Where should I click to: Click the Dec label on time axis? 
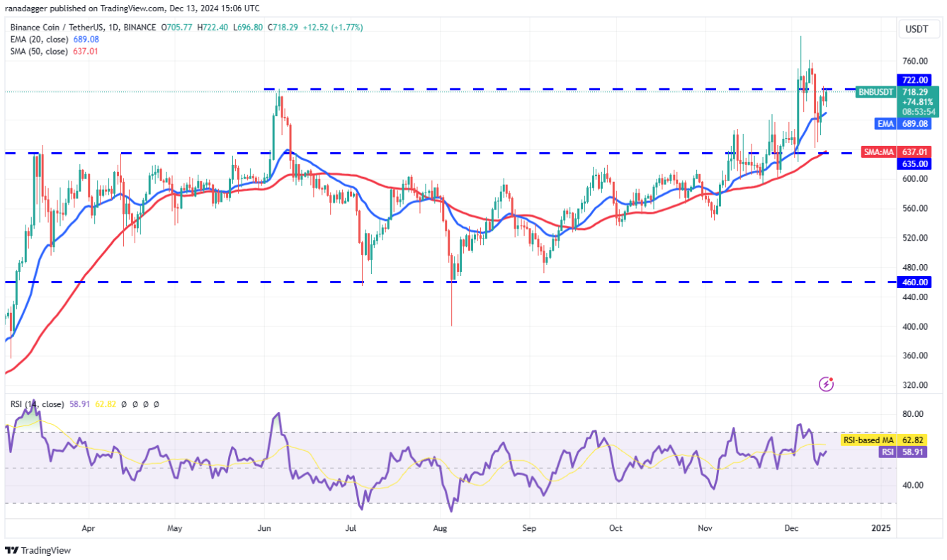tap(792, 528)
